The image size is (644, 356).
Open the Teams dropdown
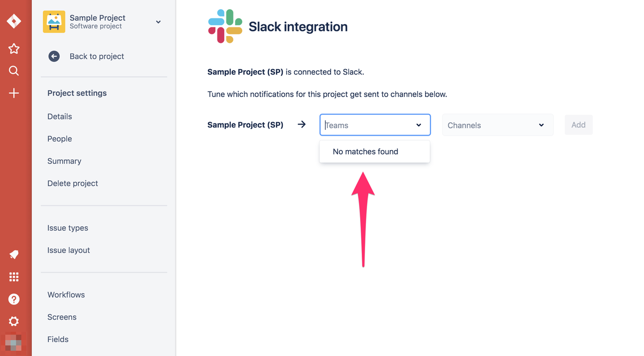tap(375, 125)
